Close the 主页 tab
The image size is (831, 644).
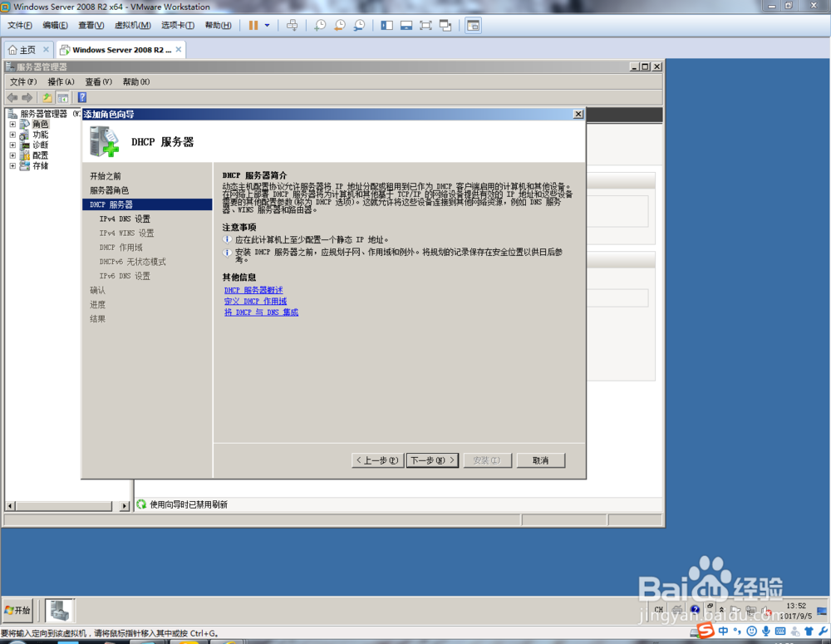[46, 49]
